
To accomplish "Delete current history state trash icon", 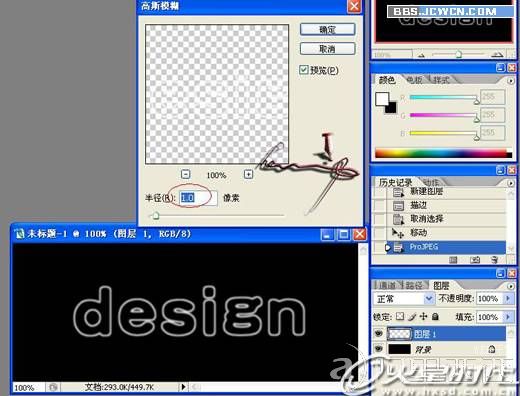I will click(495, 260).
